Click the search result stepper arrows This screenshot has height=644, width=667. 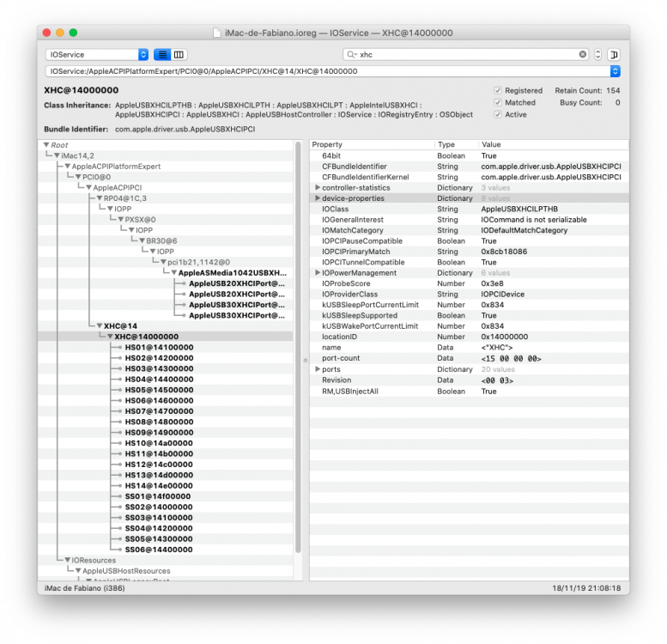pyautogui.click(x=597, y=54)
